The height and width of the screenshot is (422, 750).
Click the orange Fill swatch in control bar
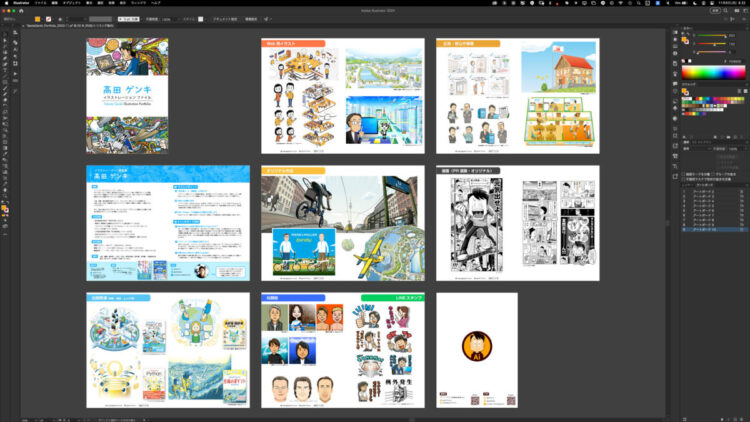pos(38,18)
